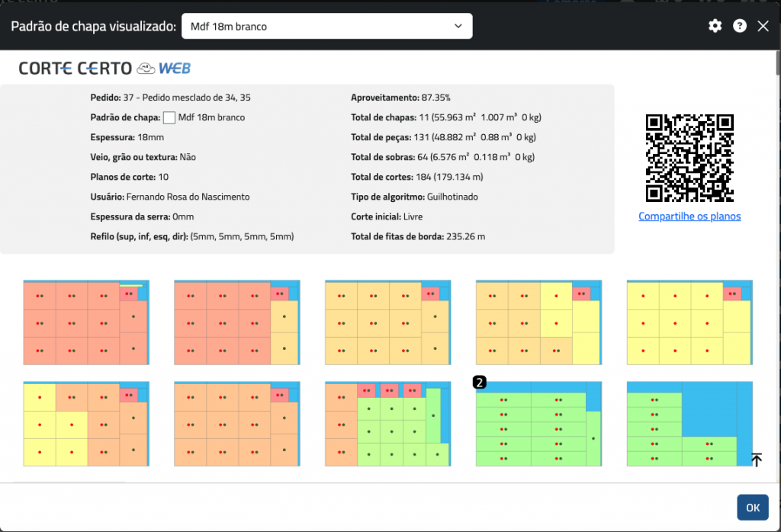The height and width of the screenshot is (532, 781).
Task: Click the black badge numbered 2
Action: (x=480, y=383)
